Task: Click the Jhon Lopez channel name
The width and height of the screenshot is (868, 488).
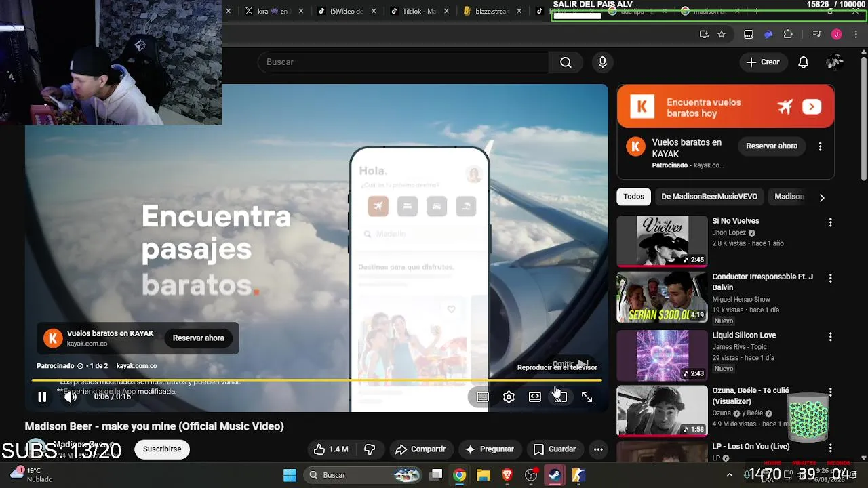Action: pyautogui.click(x=729, y=232)
